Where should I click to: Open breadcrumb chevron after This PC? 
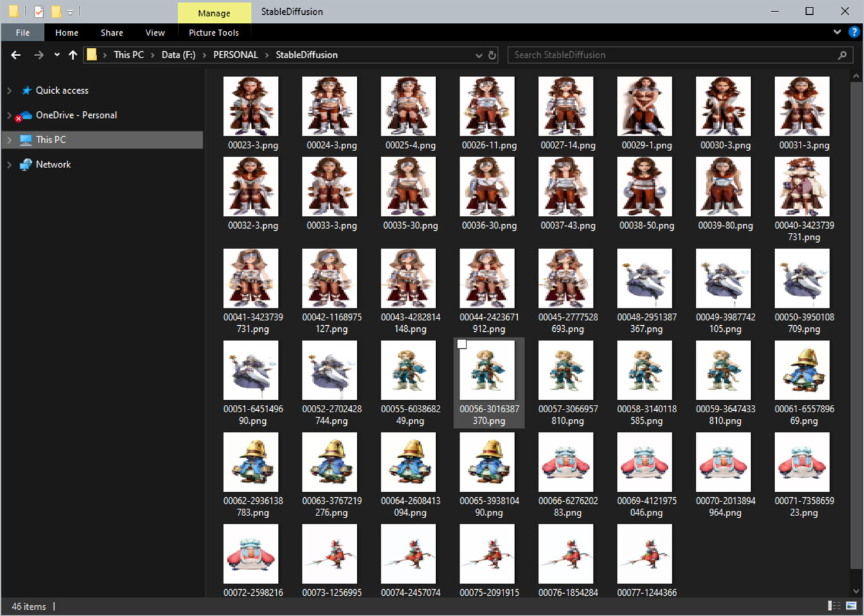point(153,55)
